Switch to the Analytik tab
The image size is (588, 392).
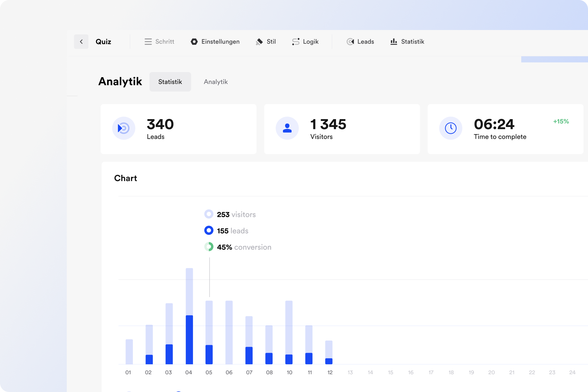pyautogui.click(x=216, y=82)
